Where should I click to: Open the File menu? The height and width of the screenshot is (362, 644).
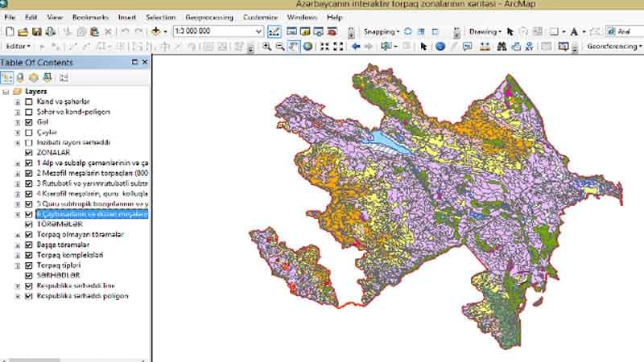[10, 17]
